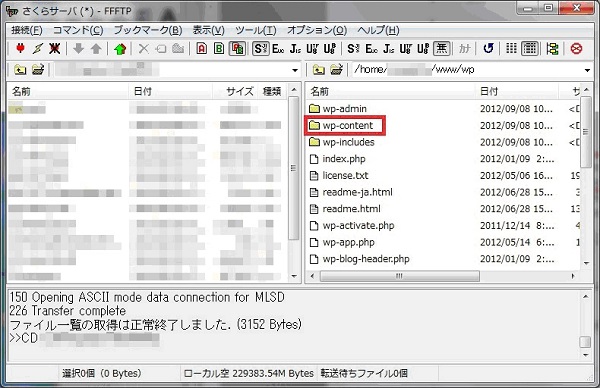
Task: Click the Refresh file list icon
Action: (x=488, y=49)
